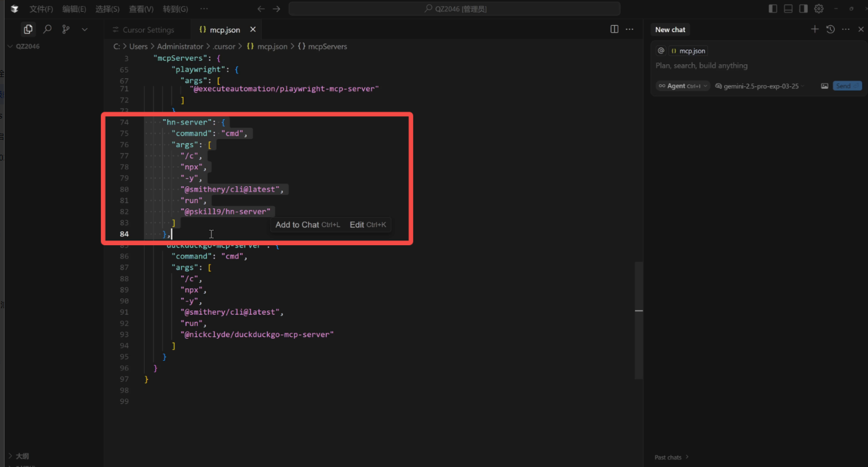The width and height of the screenshot is (868, 467).
Task: Open the Search view in the activity bar
Action: click(47, 29)
